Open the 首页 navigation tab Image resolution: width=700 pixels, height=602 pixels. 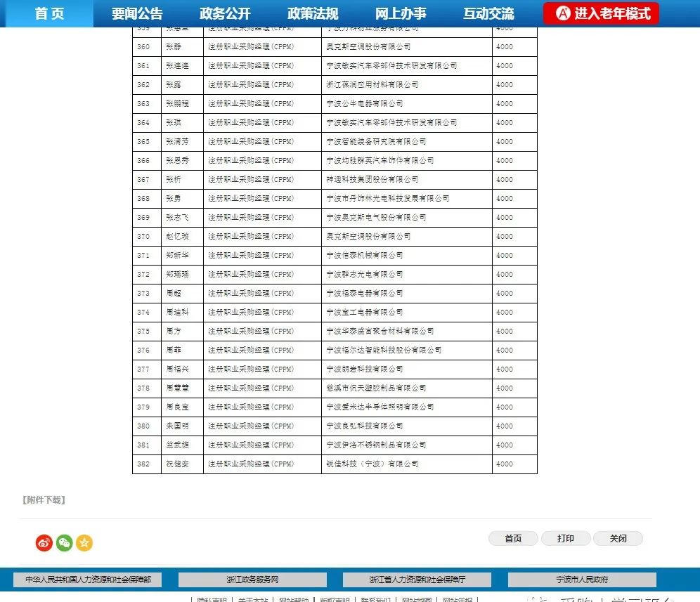[50, 13]
